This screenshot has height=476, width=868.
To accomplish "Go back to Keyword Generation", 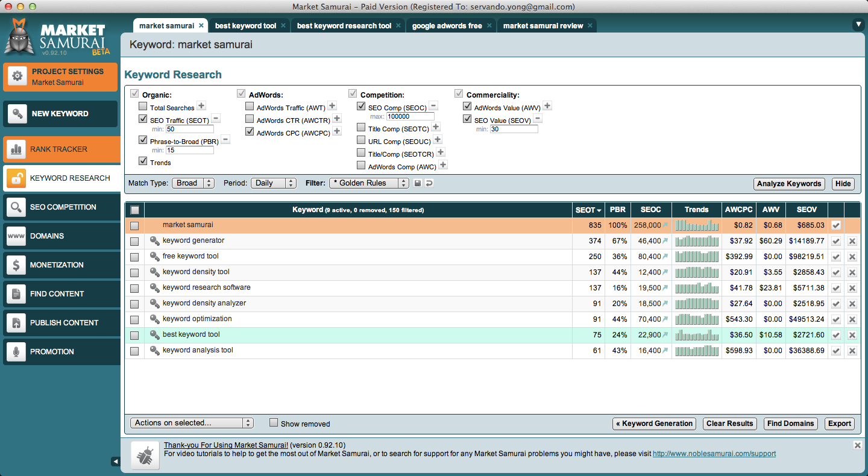I will (x=654, y=424).
